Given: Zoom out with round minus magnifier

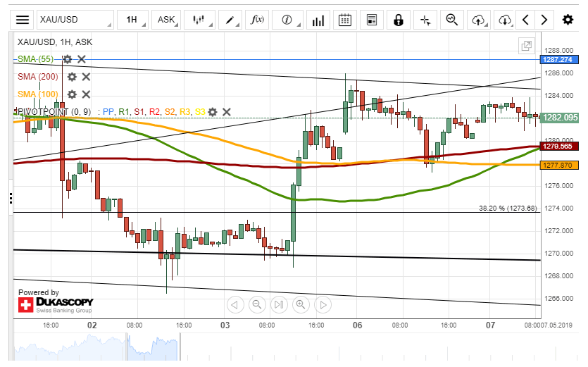Looking at the screenshot, I should point(257,305).
